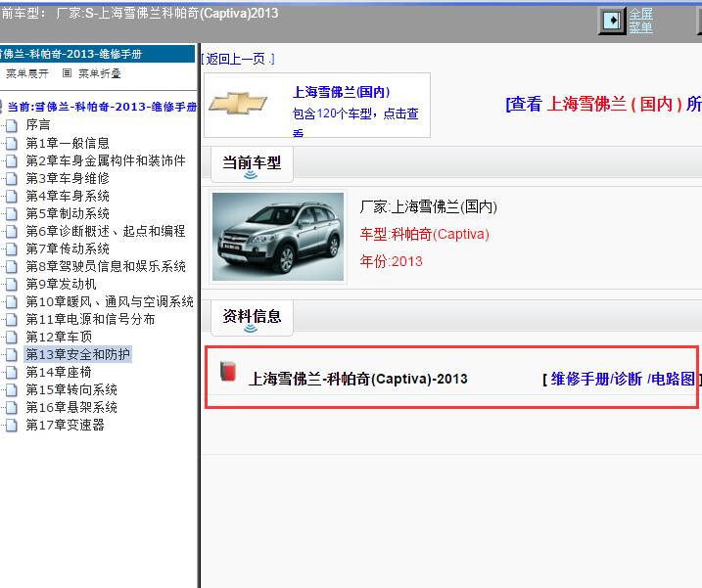The image size is (702, 588).
Task: Select 第13章安全和防护
Action: [78, 354]
